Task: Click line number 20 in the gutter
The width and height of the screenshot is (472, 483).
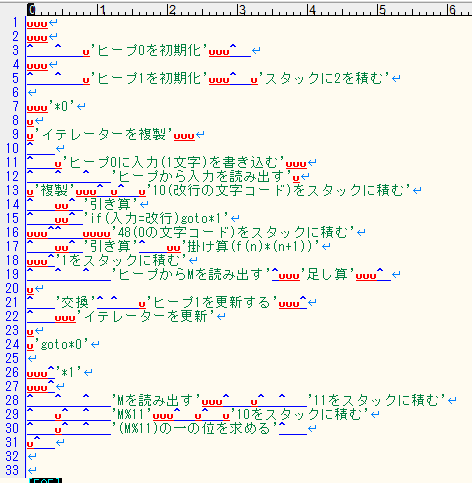Action: coord(12,289)
